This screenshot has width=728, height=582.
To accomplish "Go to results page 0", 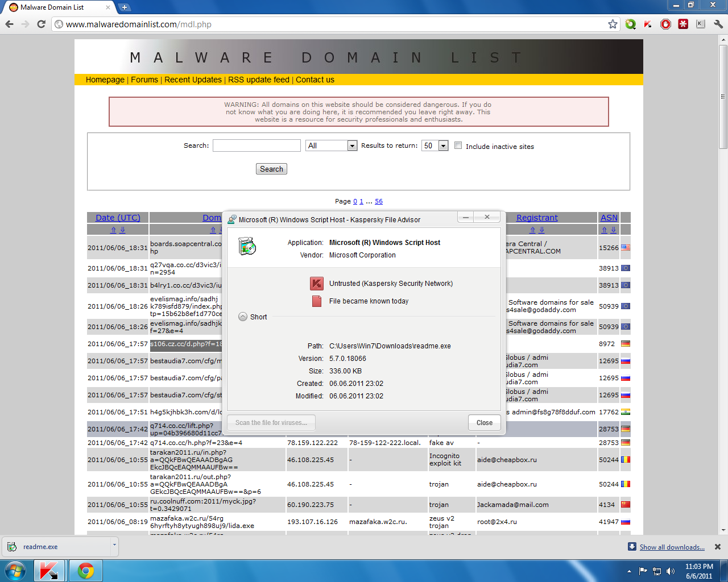I will click(x=355, y=201).
